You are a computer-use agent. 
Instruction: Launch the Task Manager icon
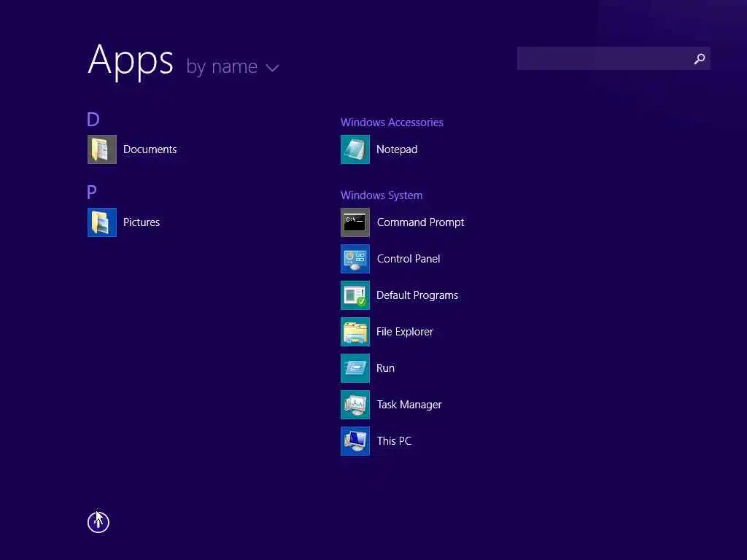(355, 405)
